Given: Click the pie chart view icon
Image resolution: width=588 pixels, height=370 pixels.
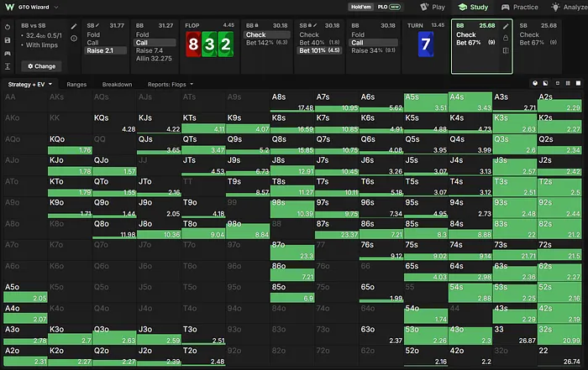Looking at the screenshot, I should click(535, 83).
